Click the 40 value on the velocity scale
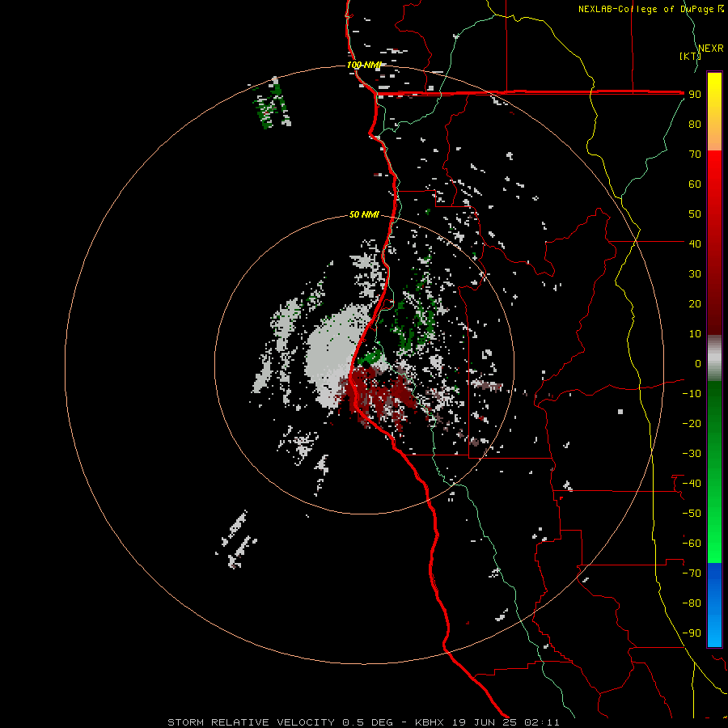The height and width of the screenshot is (728, 728). (695, 244)
